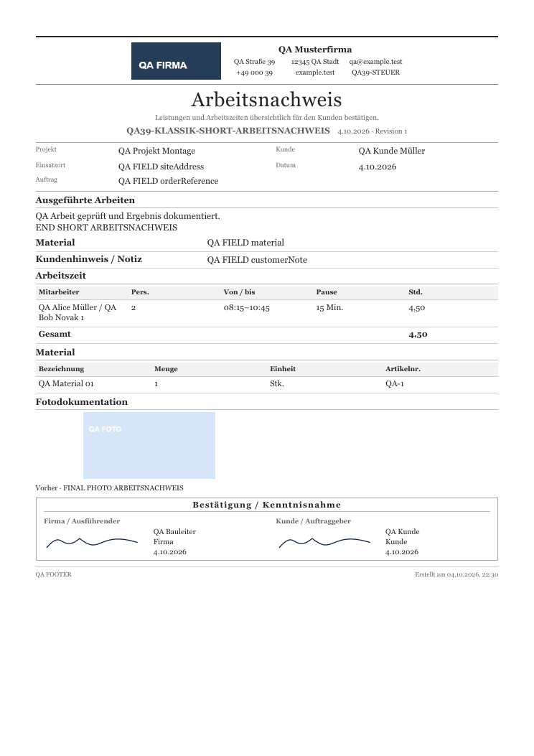The image size is (534, 756).
Task: Click the article number QA-1
Action: pyautogui.click(x=394, y=384)
